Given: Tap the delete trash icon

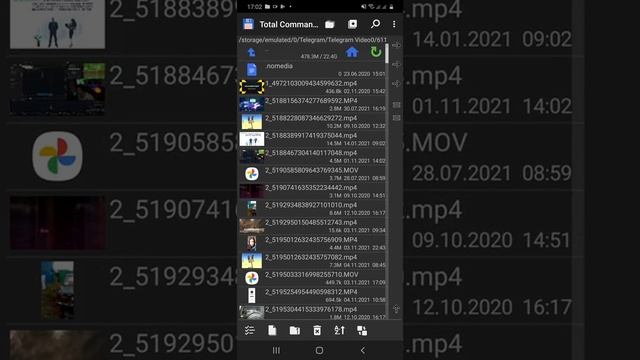Looking at the screenshot, I should 317,330.
